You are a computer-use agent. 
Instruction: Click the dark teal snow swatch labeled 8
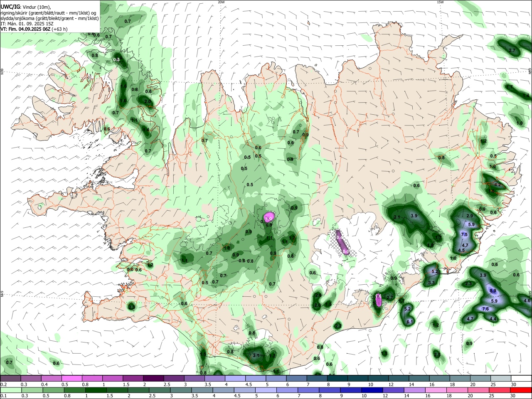(337, 378)
